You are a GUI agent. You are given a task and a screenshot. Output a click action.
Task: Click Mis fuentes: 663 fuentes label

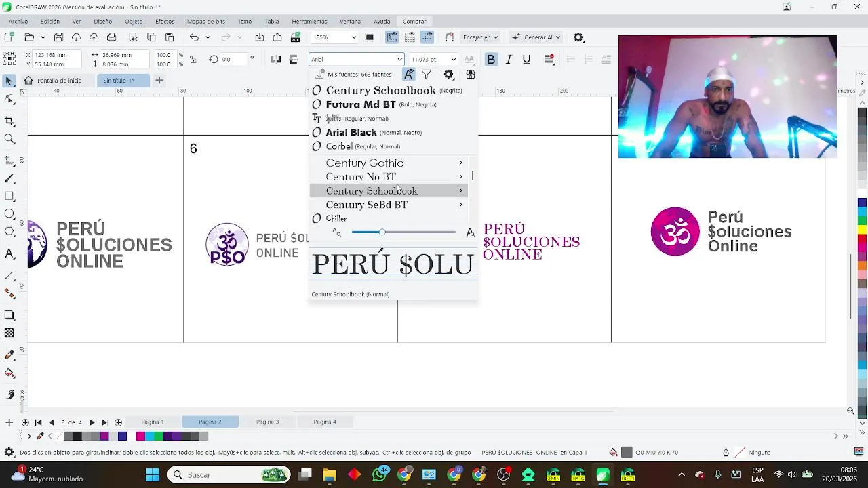click(359, 75)
